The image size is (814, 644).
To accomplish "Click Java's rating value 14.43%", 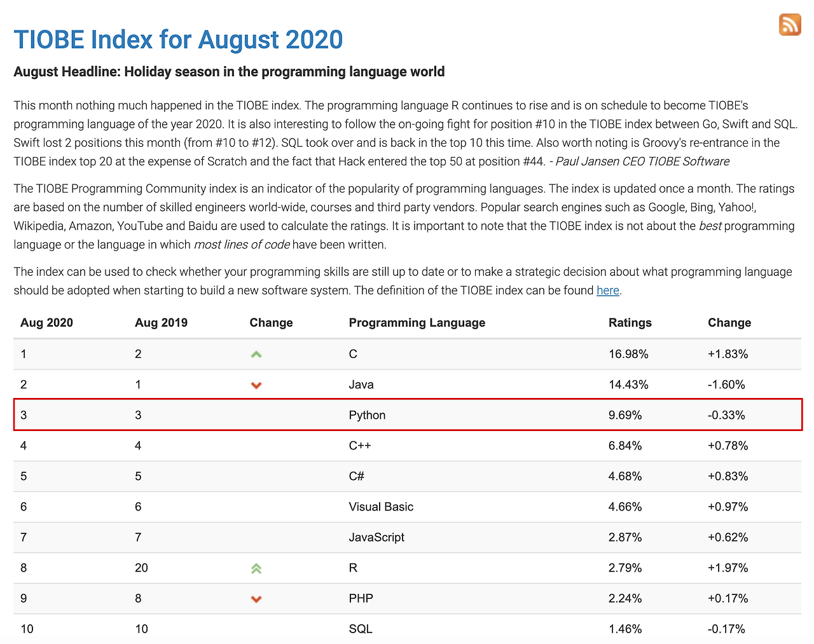I will 628,385.
